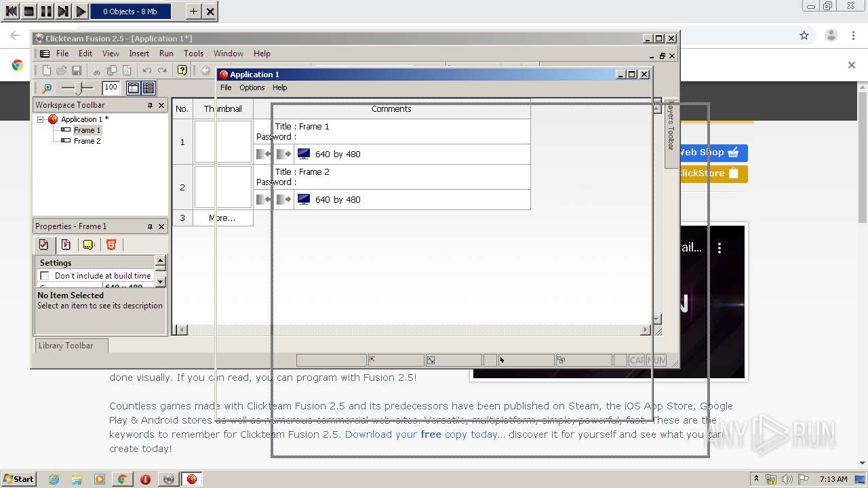Click Frame 1 thumbnail in the storyboard

click(x=222, y=142)
